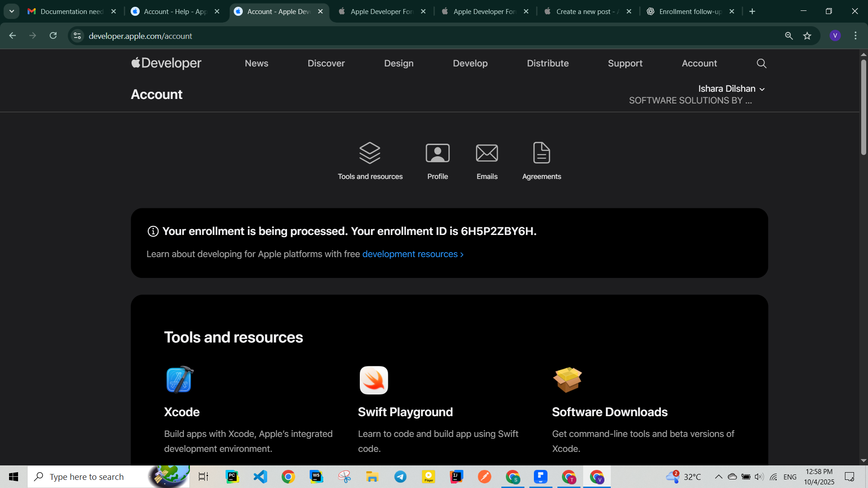Click the Xcode app icon

coord(179,380)
